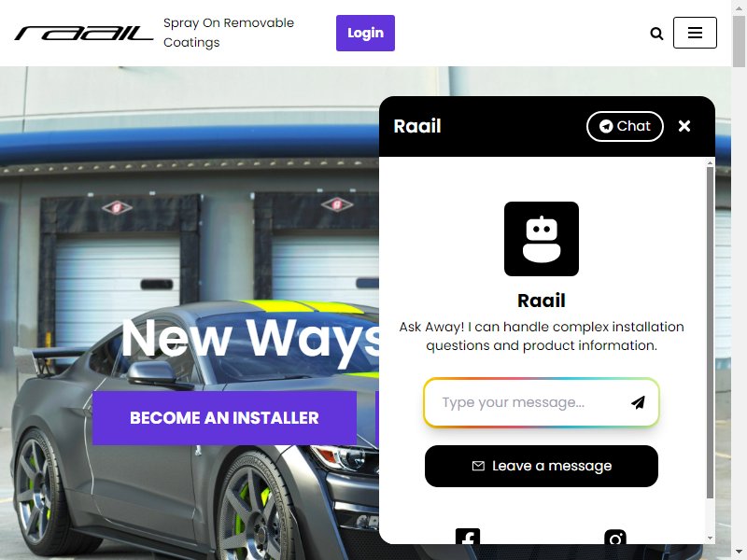Open the hamburger navigation menu
The image size is (747, 560).
click(695, 33)
